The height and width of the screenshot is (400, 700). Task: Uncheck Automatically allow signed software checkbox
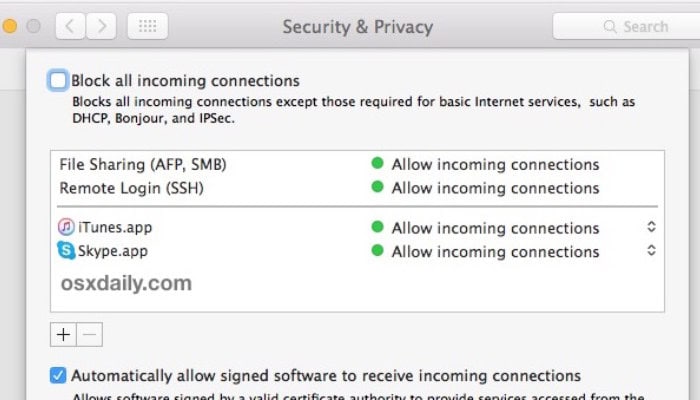point(58,375)
